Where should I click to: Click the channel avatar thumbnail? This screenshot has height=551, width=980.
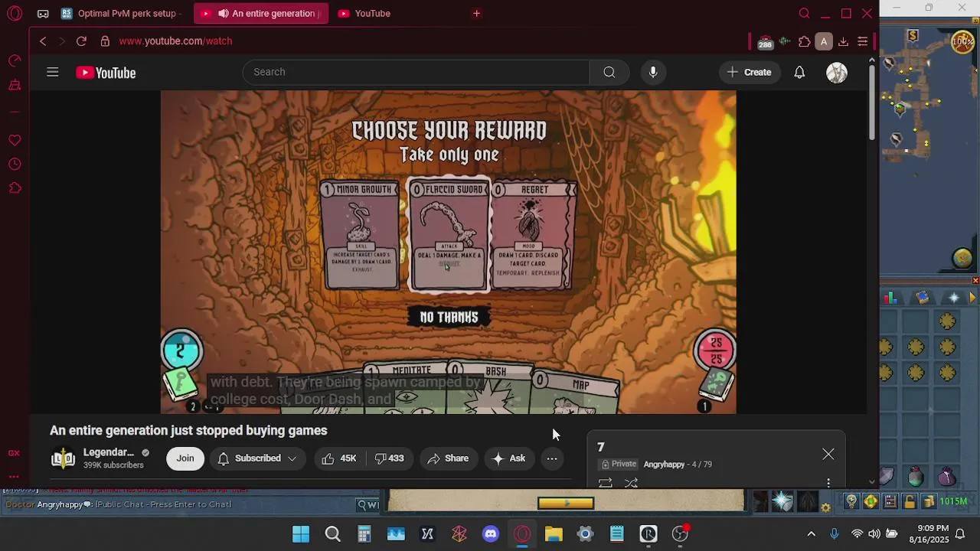[63, 458]
